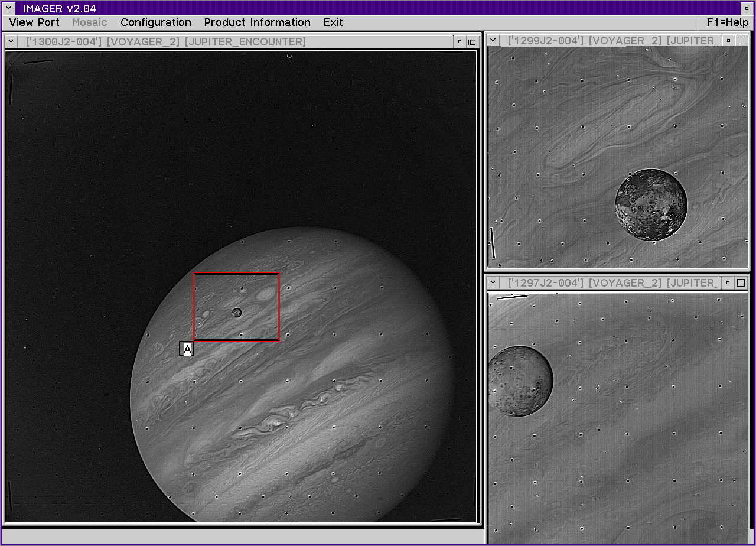
Task: Open F1=Help from the menu bar
Action: click(727, 22)
